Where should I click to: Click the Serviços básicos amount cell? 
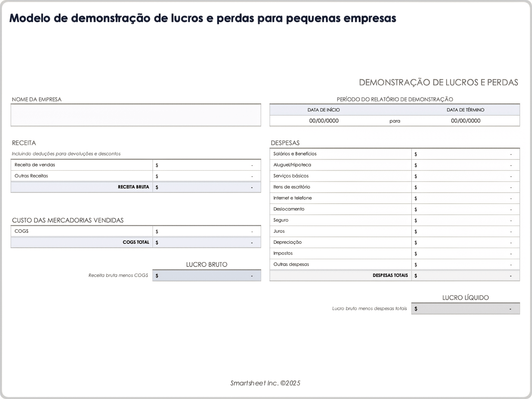(x=465, y=176)
